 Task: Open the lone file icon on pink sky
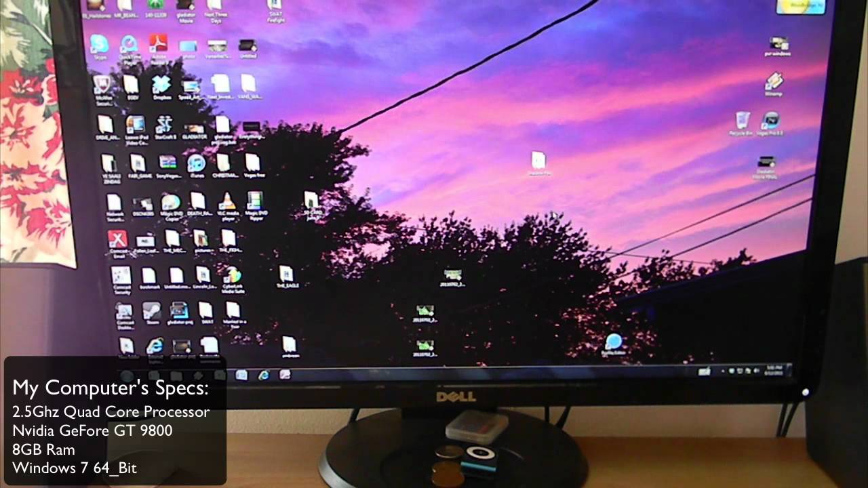click(x=538, y=163)
